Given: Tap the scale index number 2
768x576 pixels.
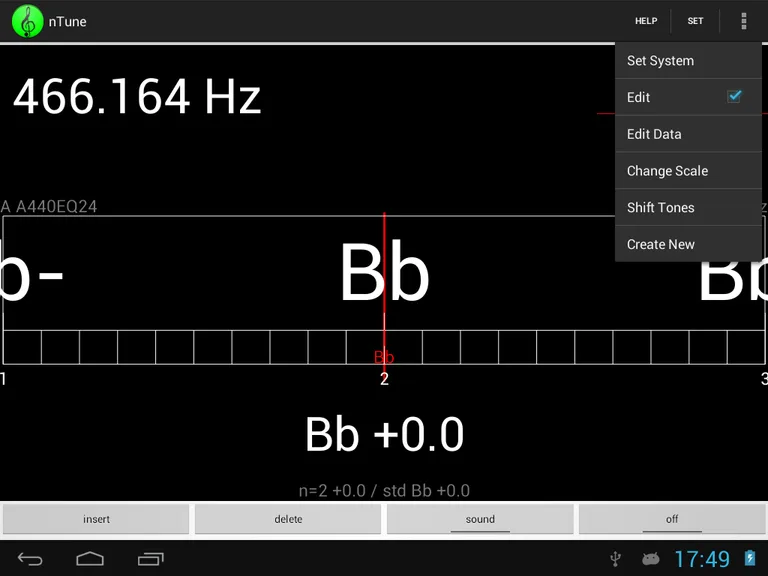Looking at the screenshot, I should (x=384, y=379).
